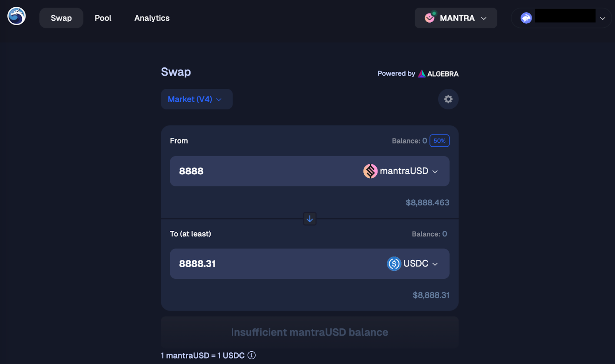615x364 pixels.
Task: Open the MANTRA network dropdown
Action: pos(456,18)
